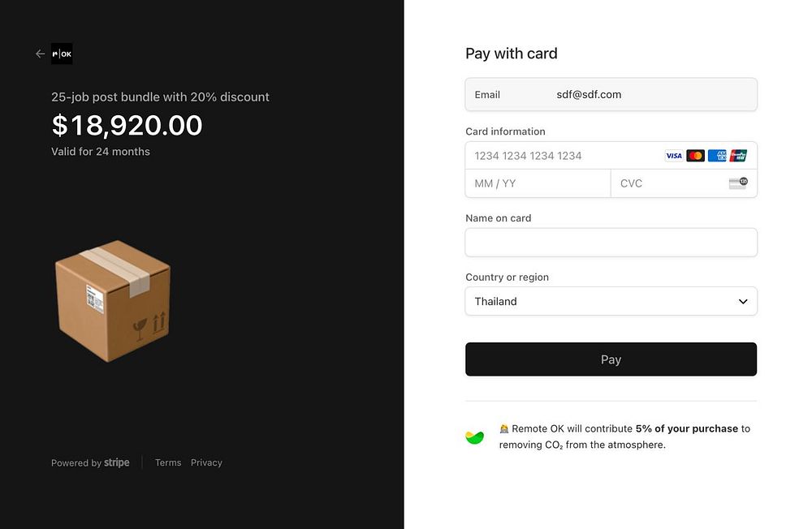
Task: Click the UnionPay card icon
Action: coord(738,156)
